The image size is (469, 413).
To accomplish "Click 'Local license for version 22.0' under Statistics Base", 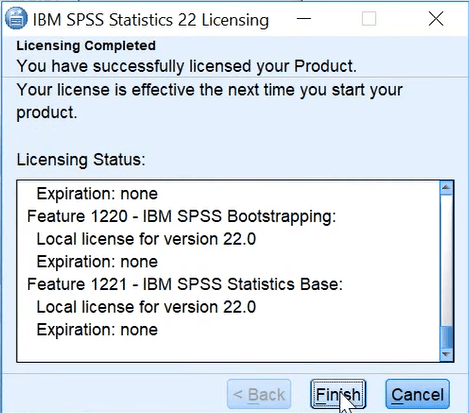I will [x=146, y=307].
